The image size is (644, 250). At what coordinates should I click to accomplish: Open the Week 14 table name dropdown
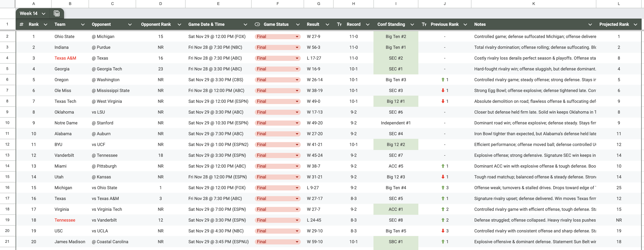pos(43,14)
